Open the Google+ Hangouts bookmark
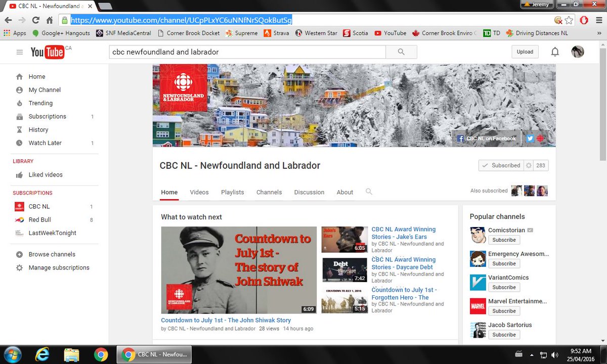This screenshot has height=364, width=607. pos(61,33)
